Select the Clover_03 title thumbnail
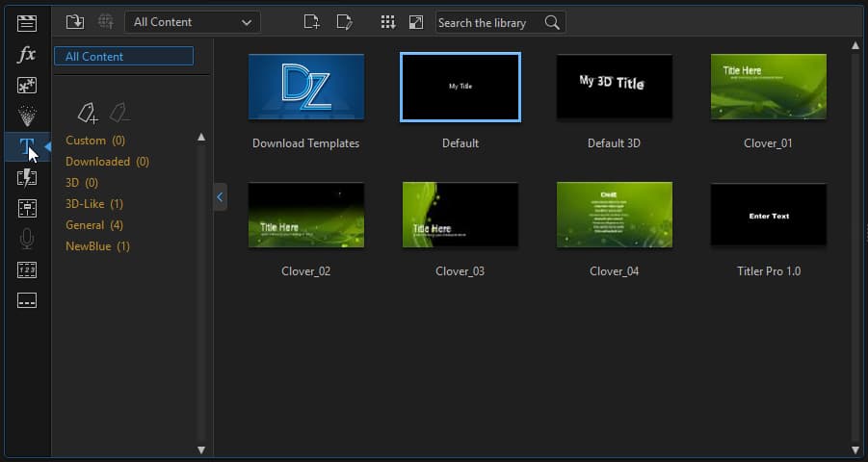The width and height of the screenshot is (868, 462). [x=460, y=215]
